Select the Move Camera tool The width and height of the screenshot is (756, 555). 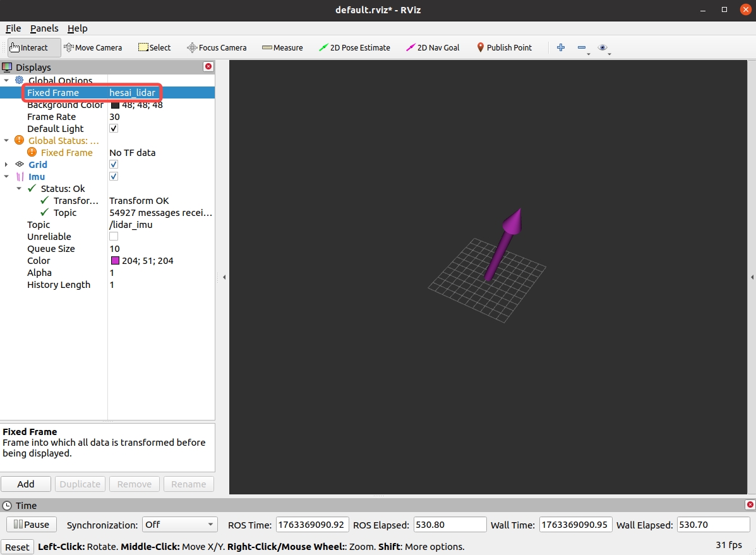point(93,47)
